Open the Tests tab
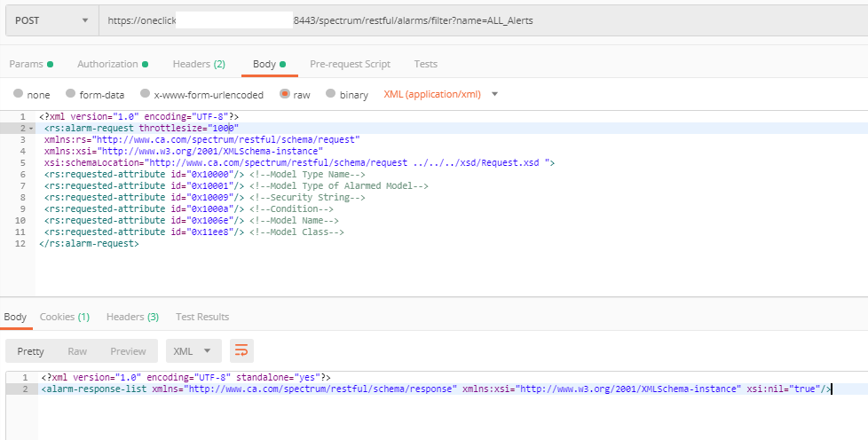This screenshot has width=868, height=440. tap(426, 64)
